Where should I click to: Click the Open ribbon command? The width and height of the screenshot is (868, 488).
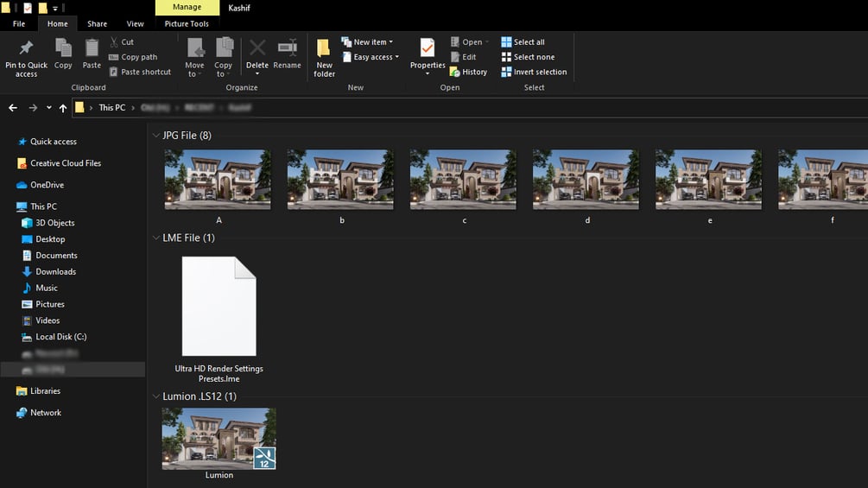(x=470, y=42)
